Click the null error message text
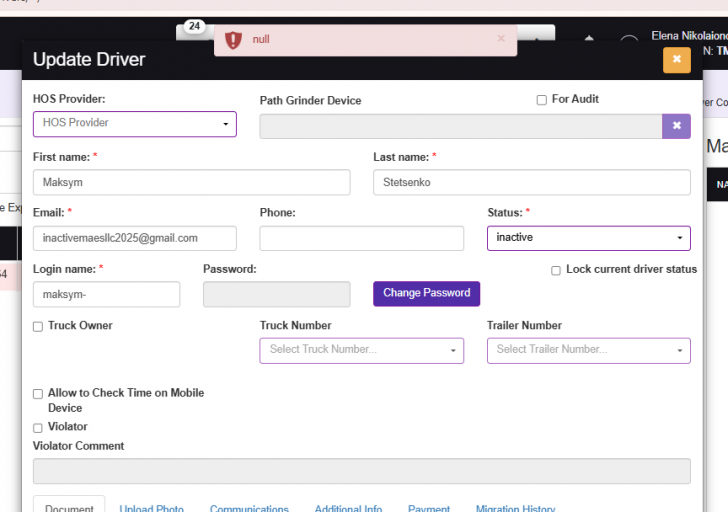Image resolution: width=728 pixels, height=512 pixels. click(x=261, y=39)
